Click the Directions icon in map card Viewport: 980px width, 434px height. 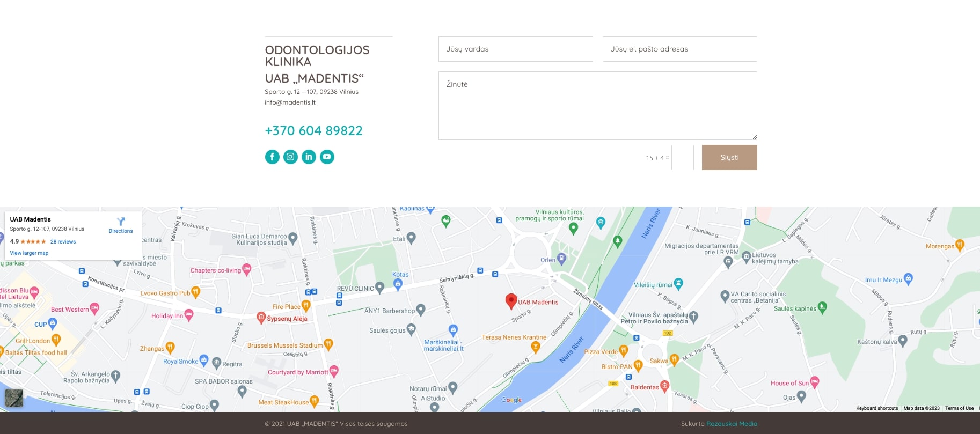click(121, 222)
